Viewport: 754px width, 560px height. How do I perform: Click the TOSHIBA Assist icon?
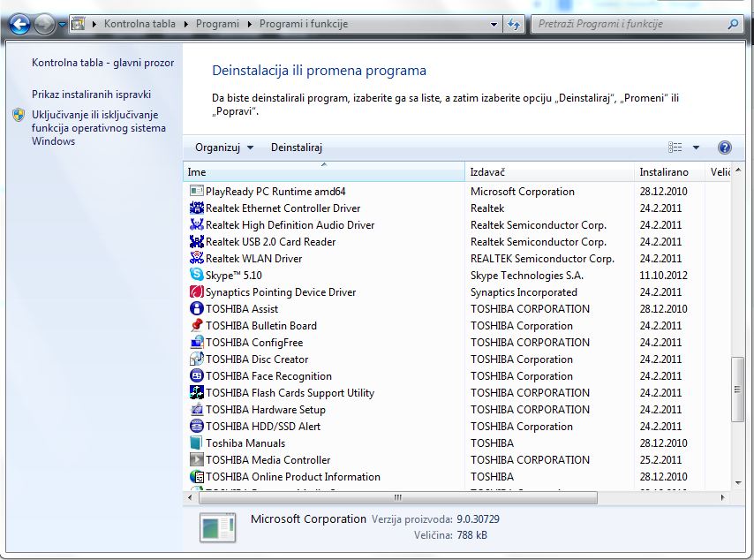click(196, 308)
